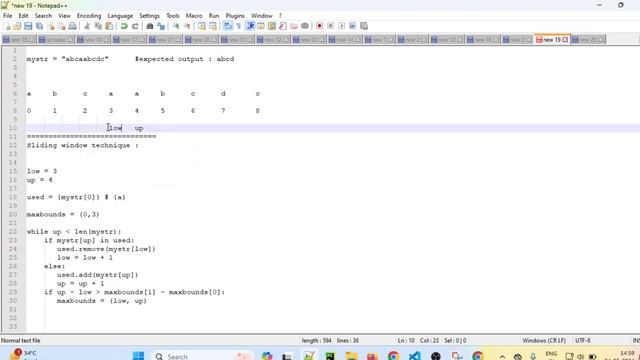Click the Windows Start button
This screenshot has height=360, width=640.
[138, 356]
